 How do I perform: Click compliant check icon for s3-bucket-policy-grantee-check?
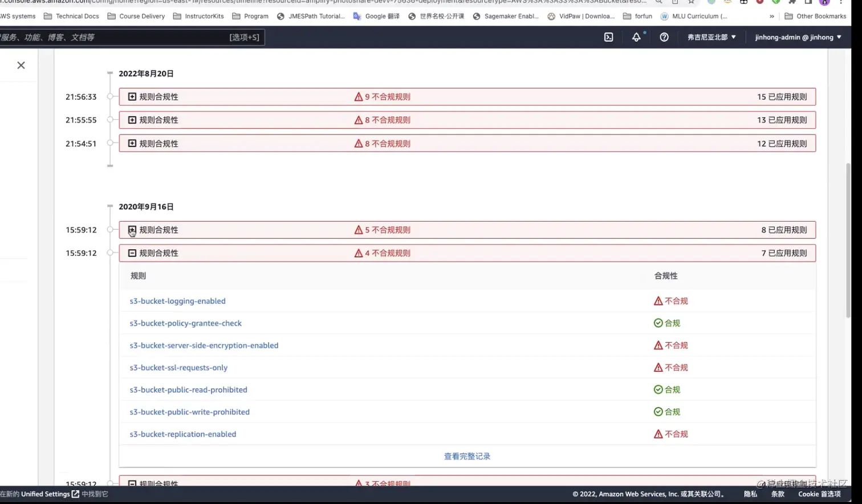click(x=658, y=323)
